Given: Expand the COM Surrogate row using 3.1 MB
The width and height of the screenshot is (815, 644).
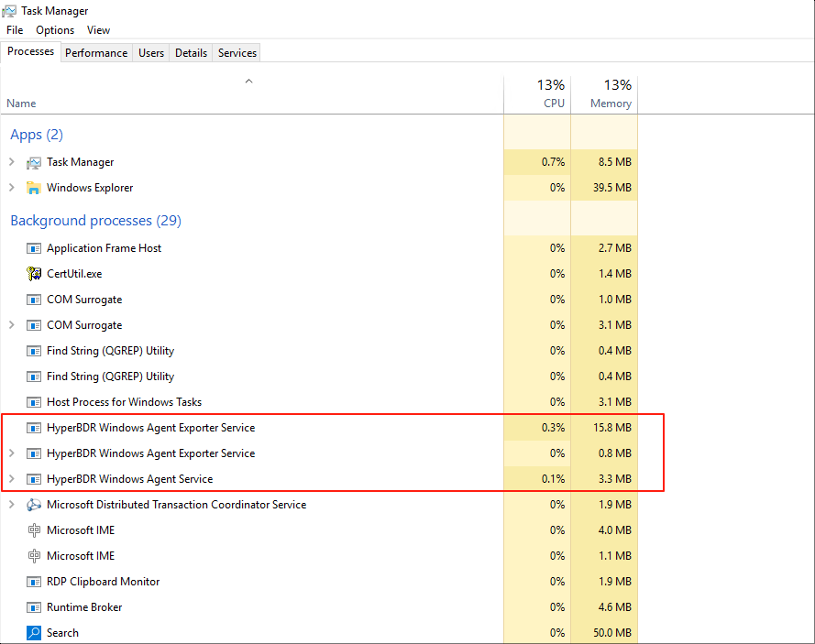Looking at the screenshot, I should tap(12, 325).
